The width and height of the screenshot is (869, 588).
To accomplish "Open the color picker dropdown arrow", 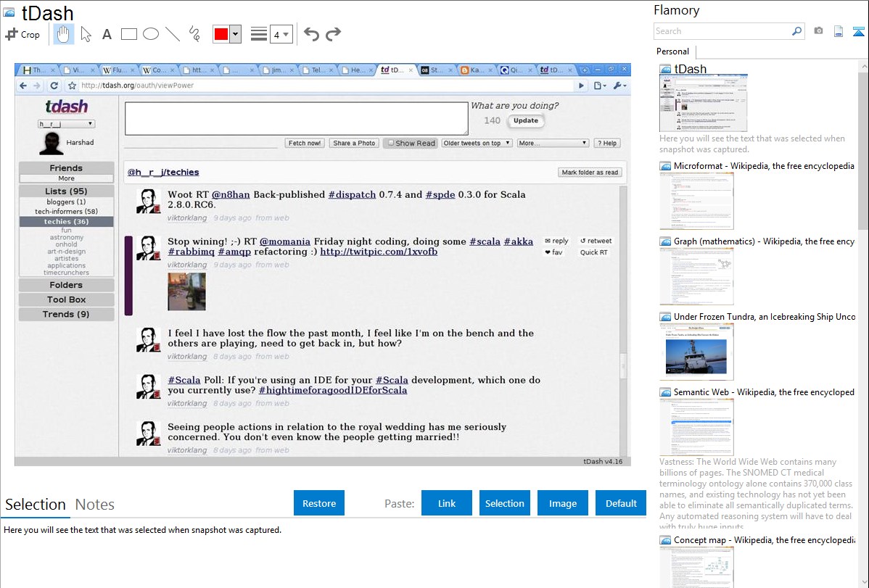I will coord(234,34).
